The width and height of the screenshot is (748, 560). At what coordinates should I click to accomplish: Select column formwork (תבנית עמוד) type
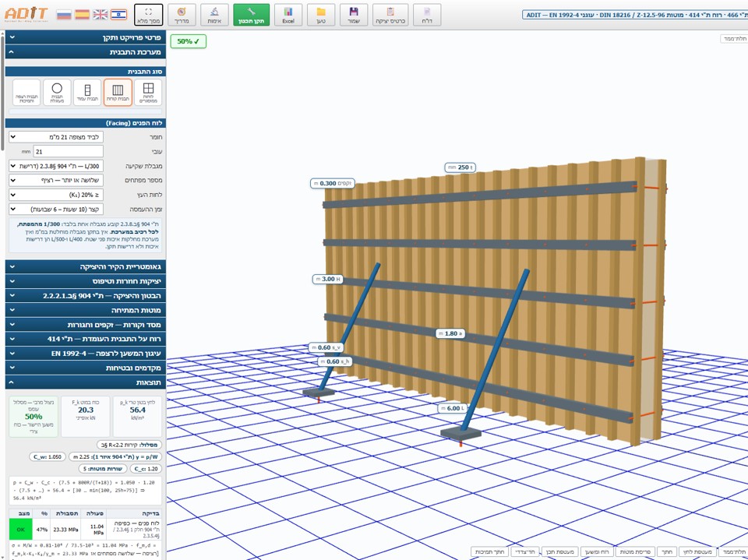coord(87,93)
